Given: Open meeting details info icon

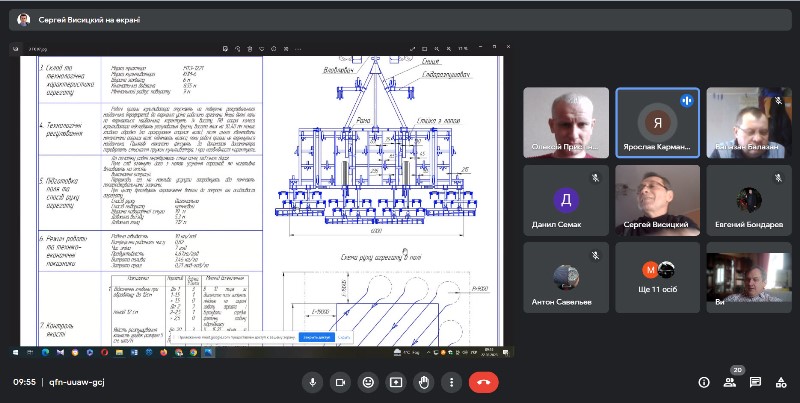Looking at the screenshot, I should 704,382.
